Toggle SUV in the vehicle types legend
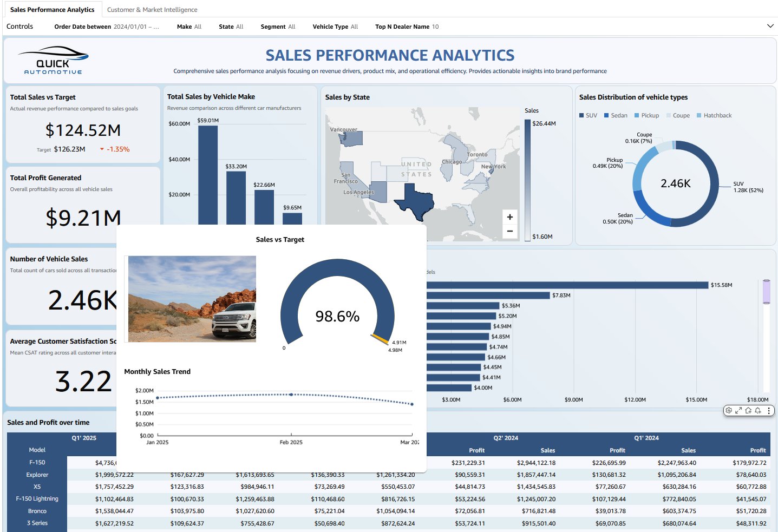 pyautogui.click(x=589, y=115)
